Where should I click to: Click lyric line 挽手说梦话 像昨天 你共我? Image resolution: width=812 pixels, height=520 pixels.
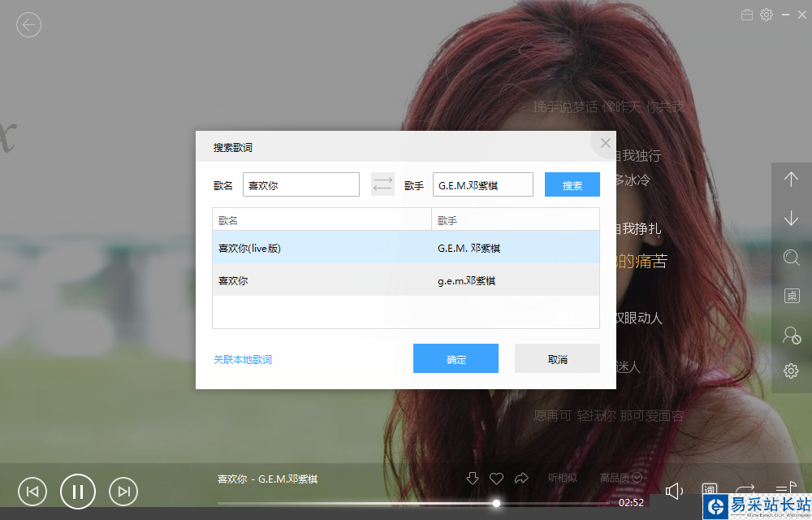609,107
